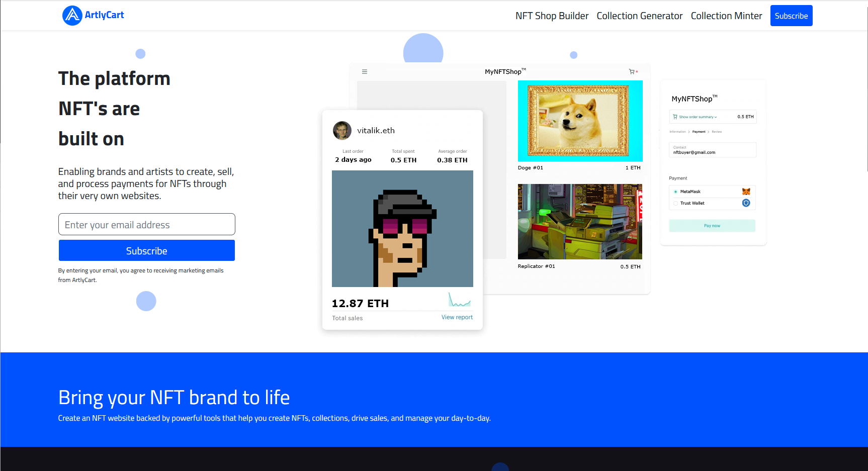Click the Trust Wallet shield icon
868x471 pixels.
(745, 203)
